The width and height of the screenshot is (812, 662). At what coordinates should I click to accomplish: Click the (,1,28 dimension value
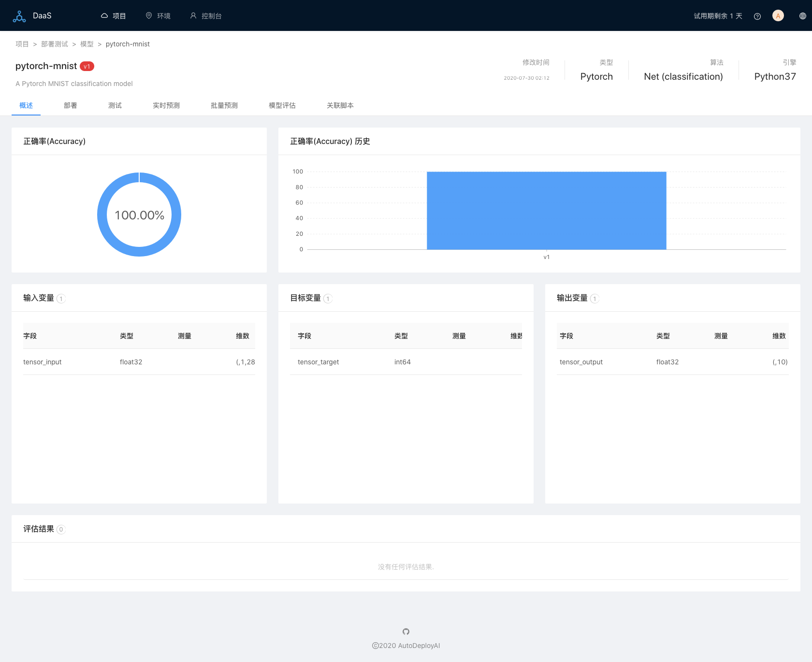pyautogui.click(x=246, y=362)
